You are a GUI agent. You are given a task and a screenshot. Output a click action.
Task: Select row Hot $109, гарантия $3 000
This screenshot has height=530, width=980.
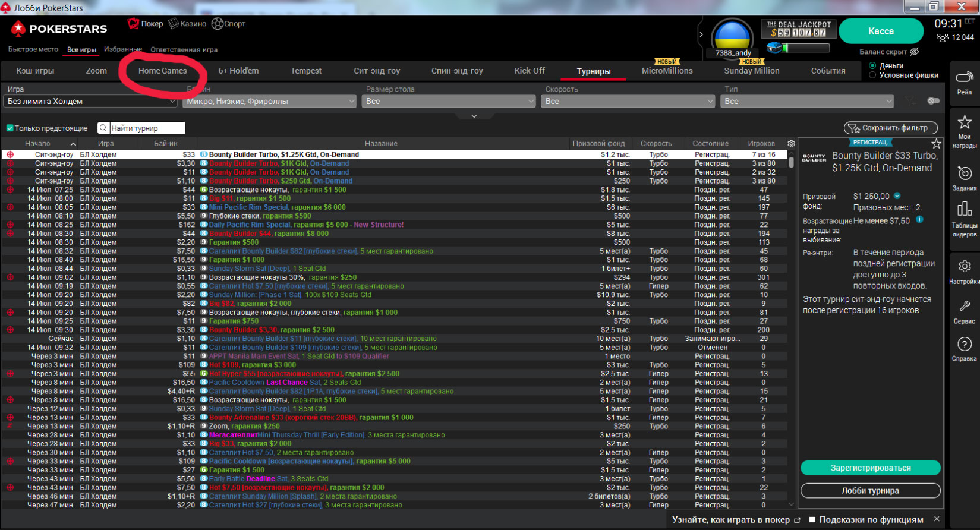click(x=395, y=365)
